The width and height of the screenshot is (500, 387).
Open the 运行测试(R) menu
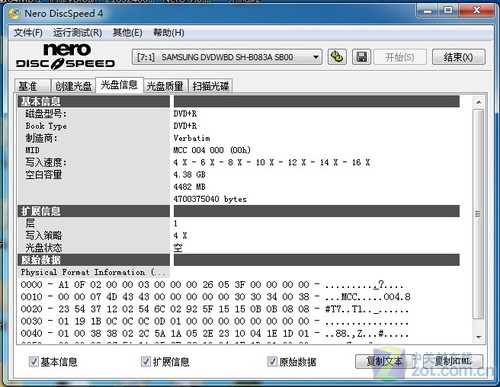coord(77,33)
